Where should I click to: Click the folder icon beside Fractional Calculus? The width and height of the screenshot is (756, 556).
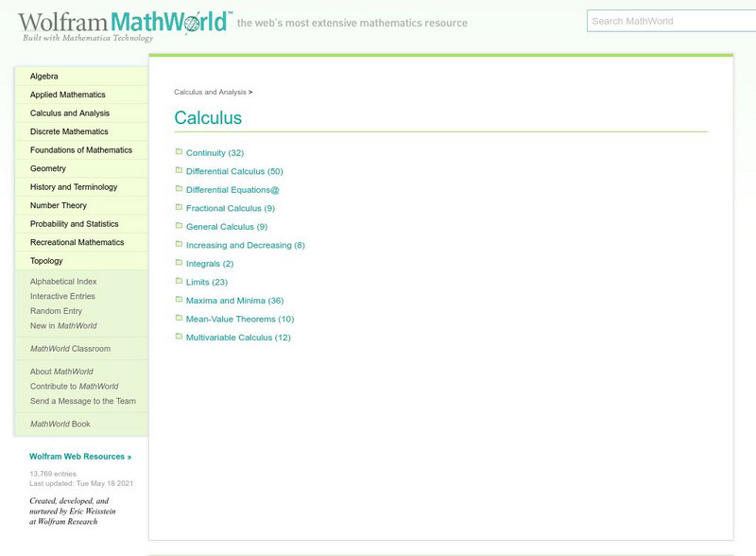point(179,207)
